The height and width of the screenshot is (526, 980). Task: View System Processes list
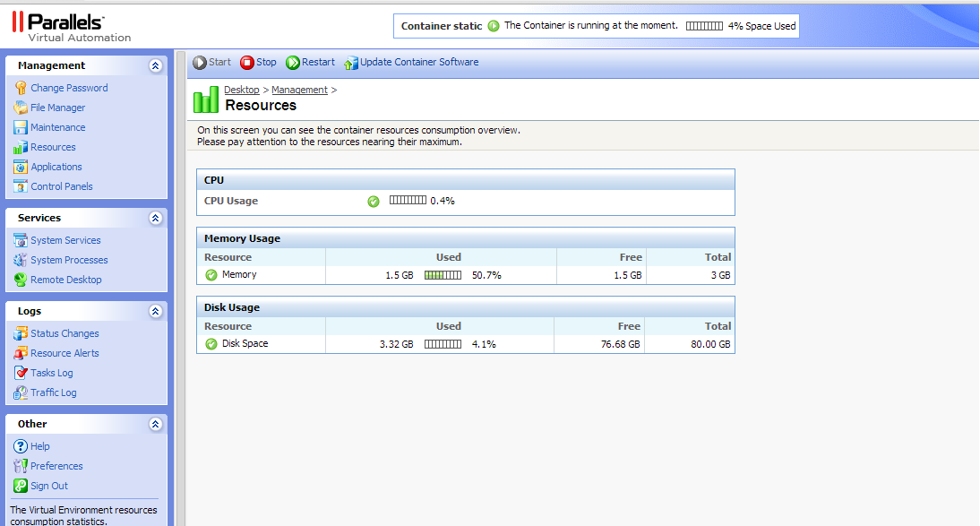click(x=69, y=260)
